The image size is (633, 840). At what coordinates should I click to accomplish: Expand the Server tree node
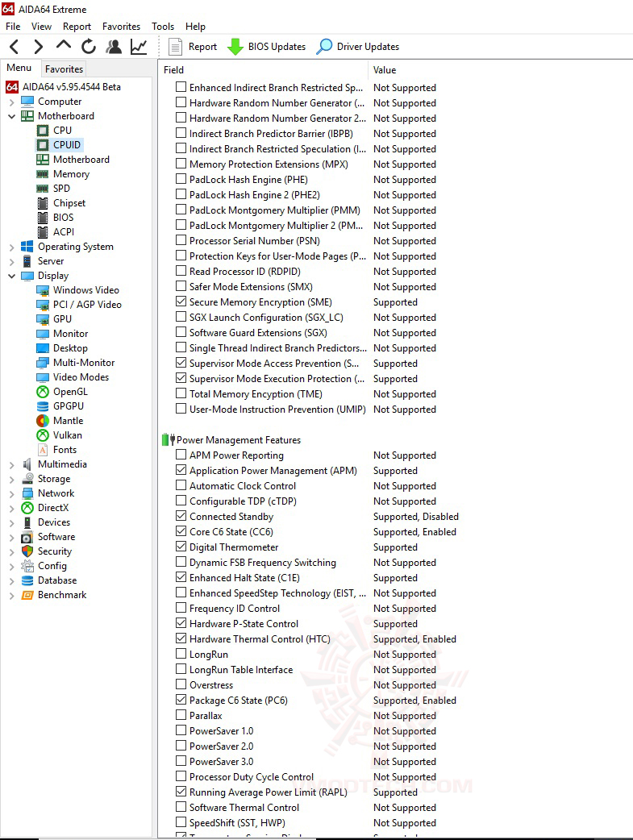tap(12, 261)
